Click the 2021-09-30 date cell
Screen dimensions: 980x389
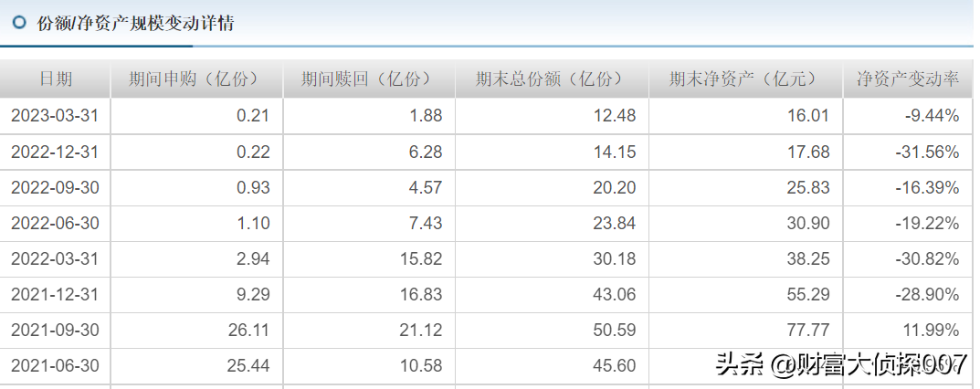(x=55, y=330)
